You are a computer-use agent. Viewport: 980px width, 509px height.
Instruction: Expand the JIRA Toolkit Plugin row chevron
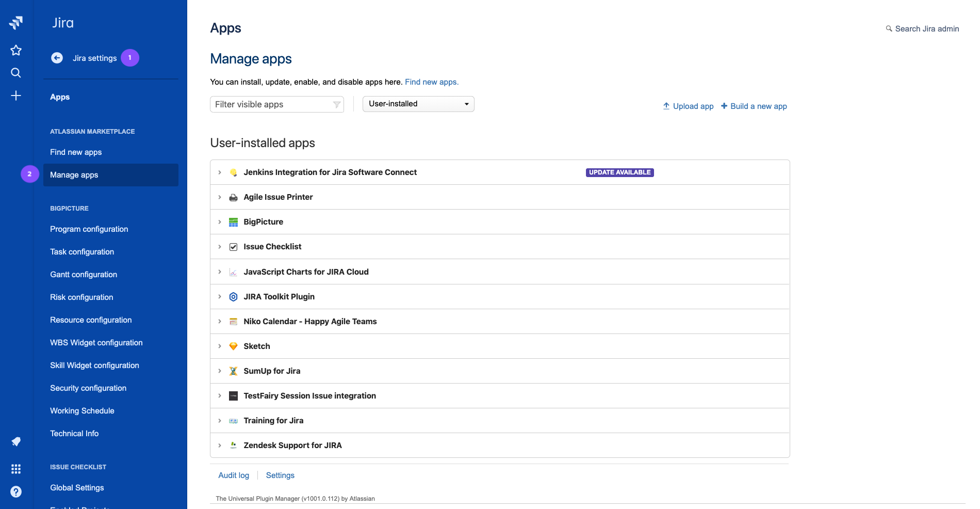[x=220, y=297]
